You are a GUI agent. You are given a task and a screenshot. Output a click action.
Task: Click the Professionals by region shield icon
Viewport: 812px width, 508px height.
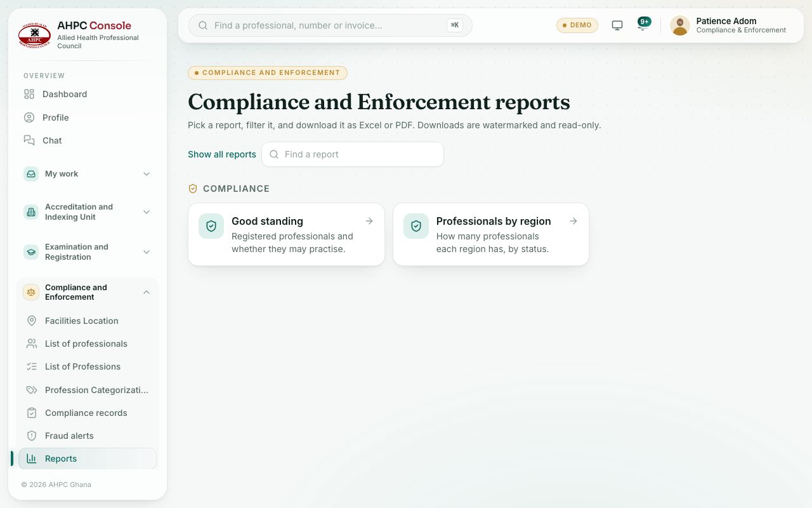[416, 226]
